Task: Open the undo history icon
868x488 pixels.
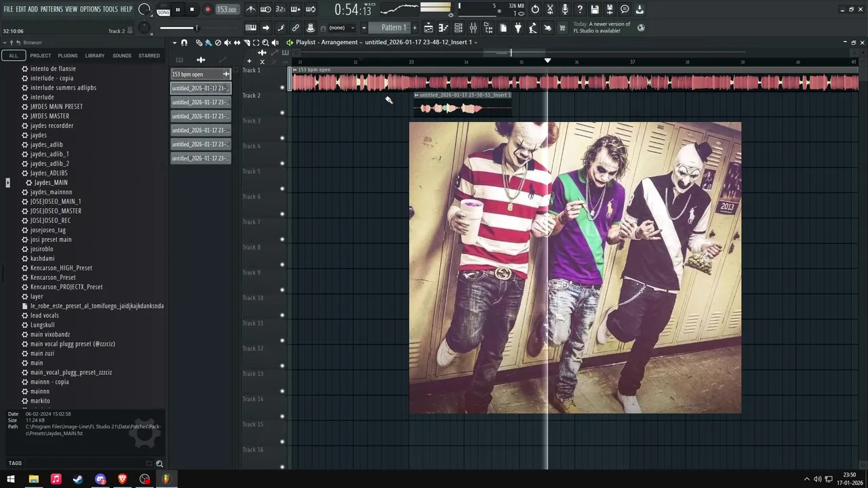Action: (x=535, y=9)
